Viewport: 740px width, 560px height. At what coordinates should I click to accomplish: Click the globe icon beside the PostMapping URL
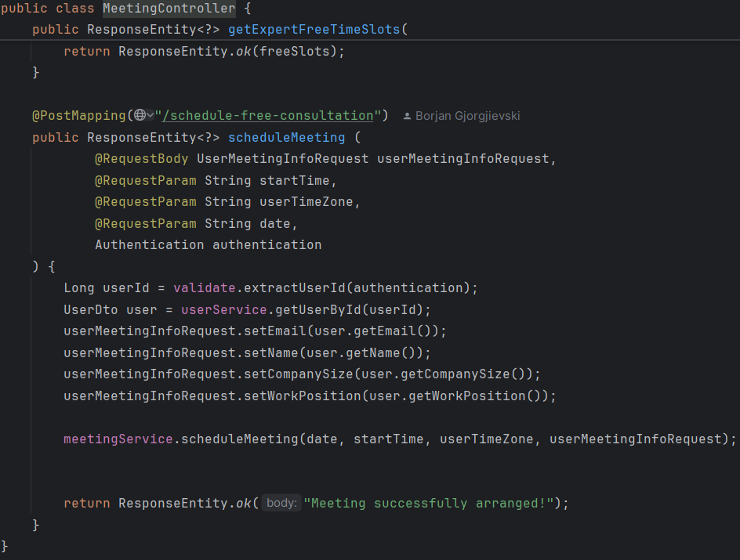click(140, 116)
